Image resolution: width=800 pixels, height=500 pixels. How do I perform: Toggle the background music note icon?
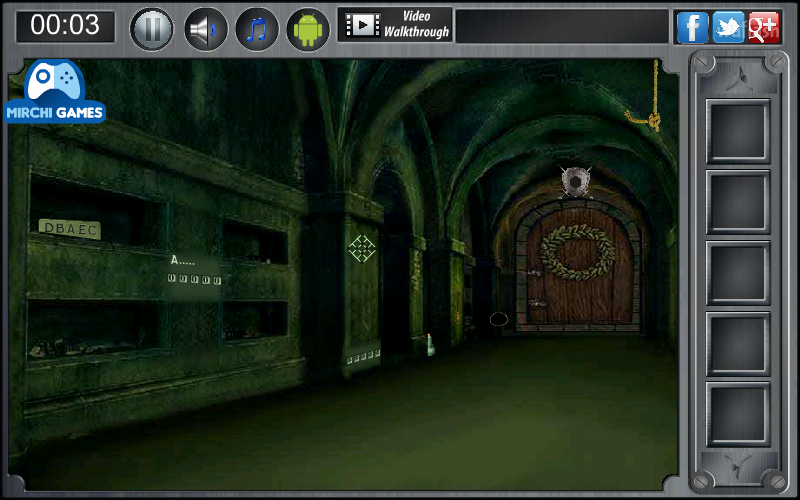[x=257, y=29]
